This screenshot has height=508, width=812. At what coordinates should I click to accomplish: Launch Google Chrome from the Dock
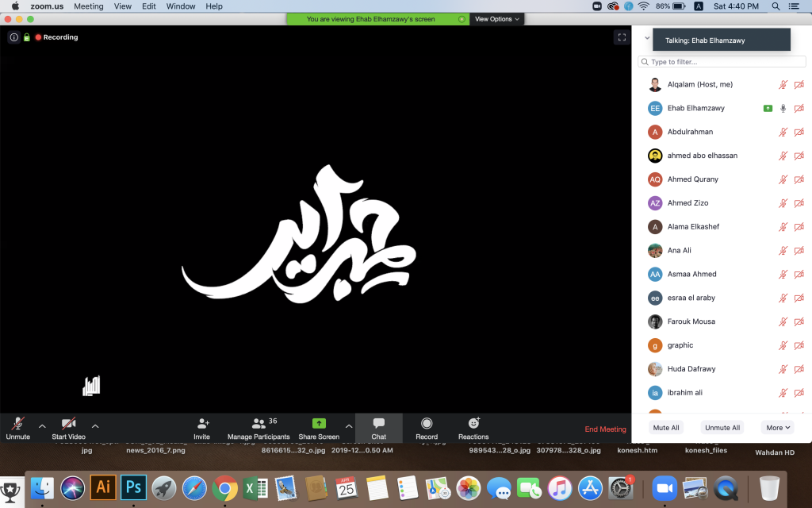tap(224, 488)
